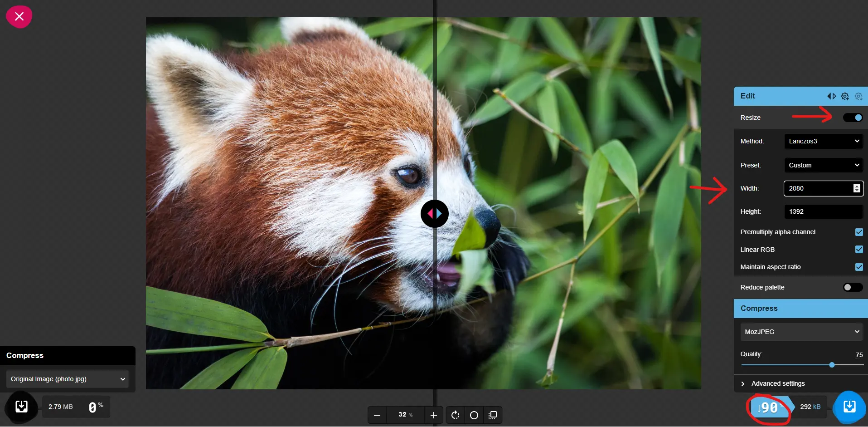Open the Original Image (photo.jpg) selector

68,379
